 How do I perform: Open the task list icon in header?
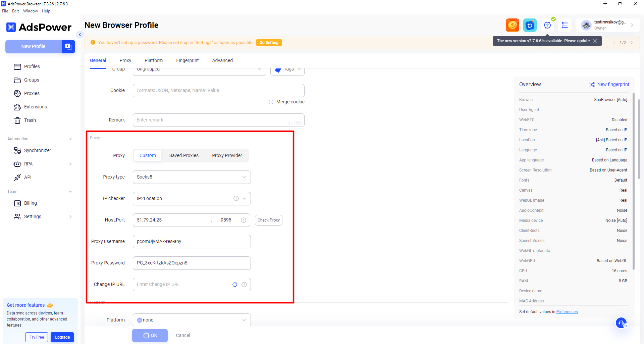pyautogui.click(x=565, y=25)
